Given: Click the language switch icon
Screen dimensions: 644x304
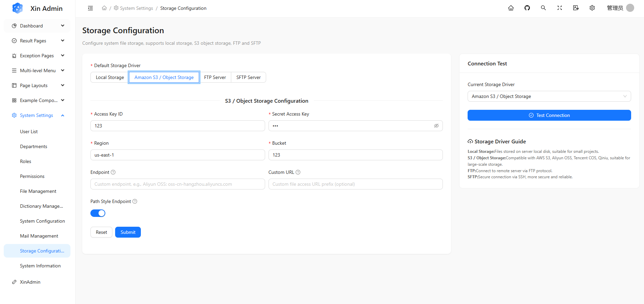Looking at the screenshot, I should tap(576, 8).
